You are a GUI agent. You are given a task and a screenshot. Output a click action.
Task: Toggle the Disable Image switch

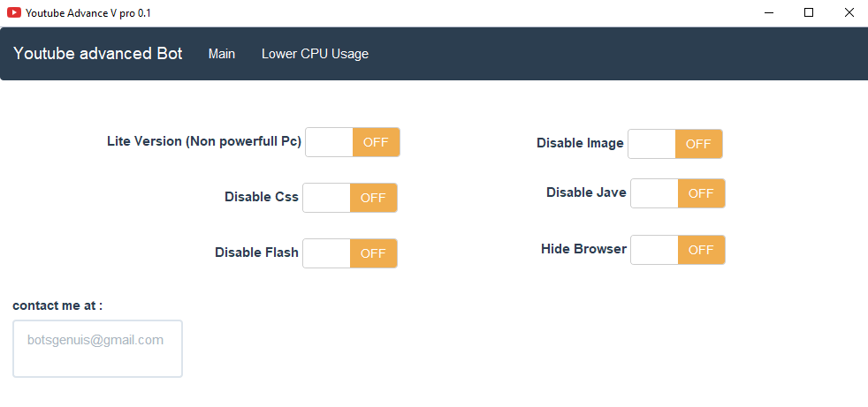[675, 144]
